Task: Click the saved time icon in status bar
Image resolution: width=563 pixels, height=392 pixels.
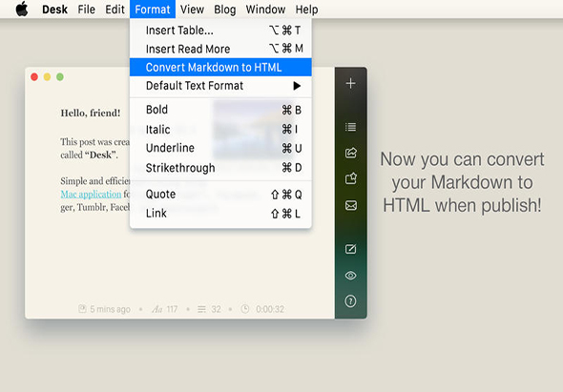Action: (82, 309)
